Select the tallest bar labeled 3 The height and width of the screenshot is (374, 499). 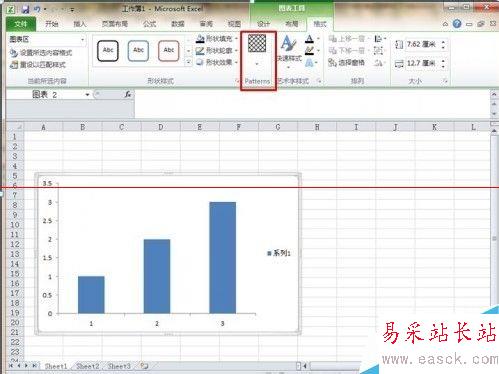coord(222,258)
